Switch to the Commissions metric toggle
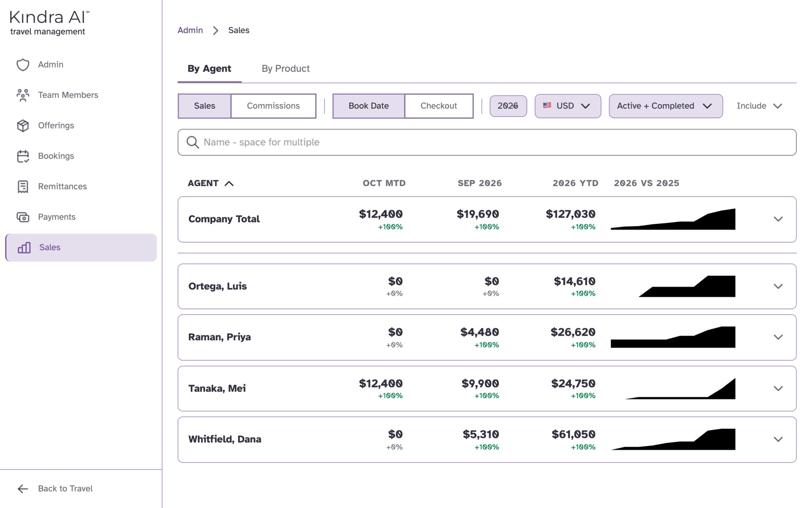The width and height of the screenshot is (812, 508). pyautogui.click(x=273, y=106)
